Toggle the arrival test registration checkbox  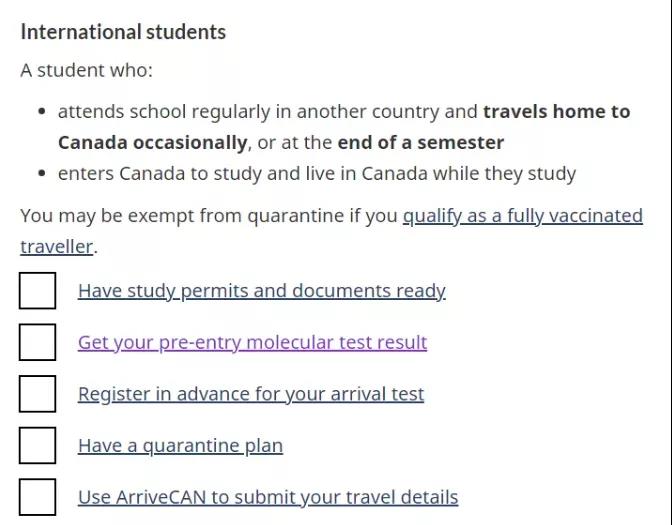(37, 394)
